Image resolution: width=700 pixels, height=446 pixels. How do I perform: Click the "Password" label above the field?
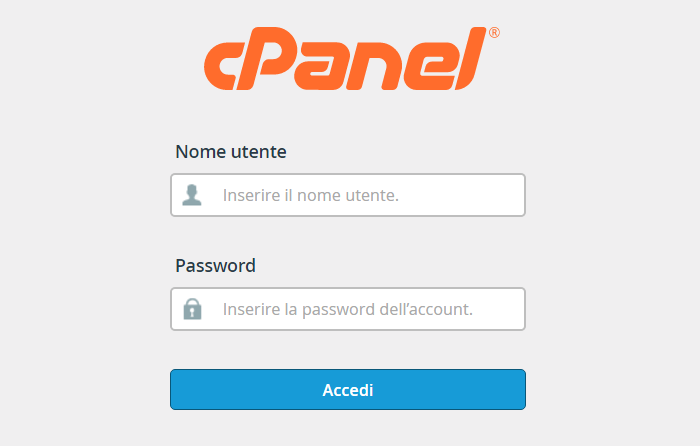tap(216, 266)
